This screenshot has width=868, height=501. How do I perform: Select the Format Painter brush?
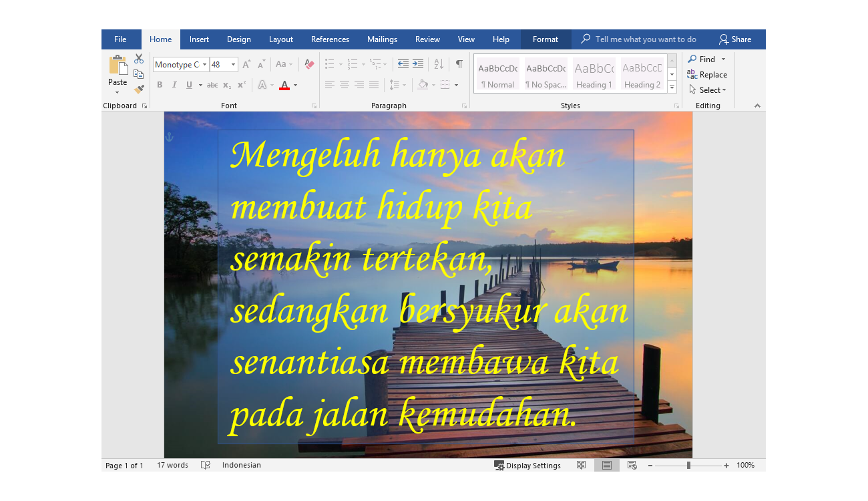[139, 89]
